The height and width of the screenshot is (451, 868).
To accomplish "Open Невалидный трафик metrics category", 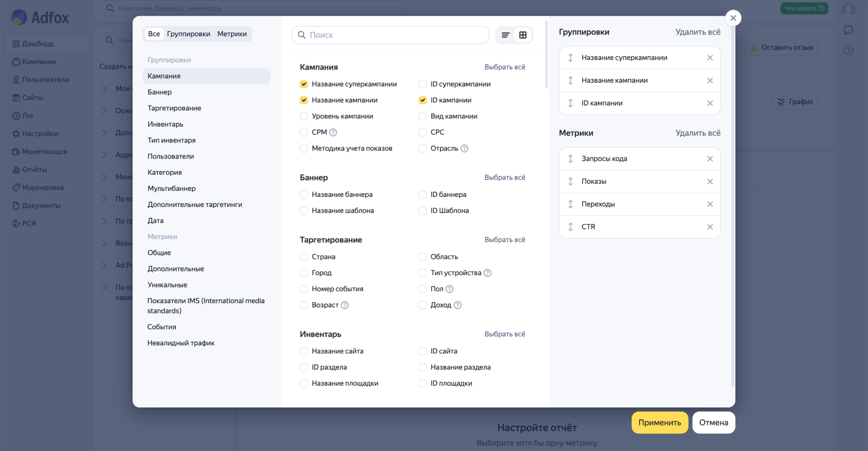I will click(x=206, y=343).
